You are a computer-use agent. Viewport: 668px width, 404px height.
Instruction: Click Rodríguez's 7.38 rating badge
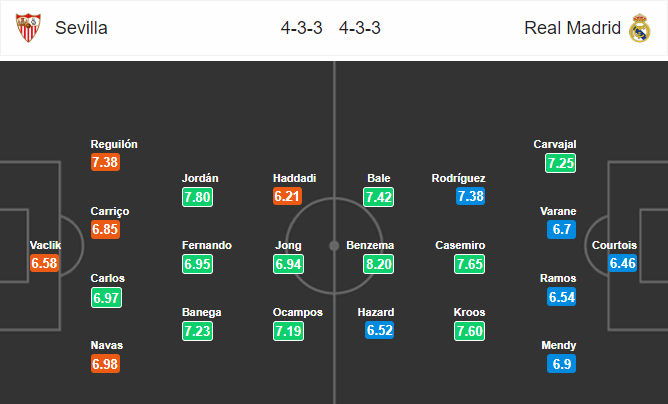(x=470, y=197)
